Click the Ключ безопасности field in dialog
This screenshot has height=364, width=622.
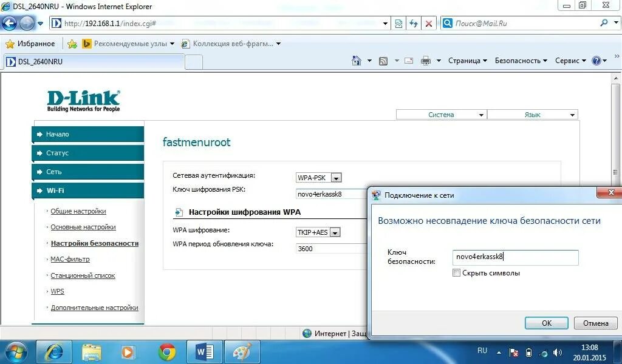coord(515,257)
